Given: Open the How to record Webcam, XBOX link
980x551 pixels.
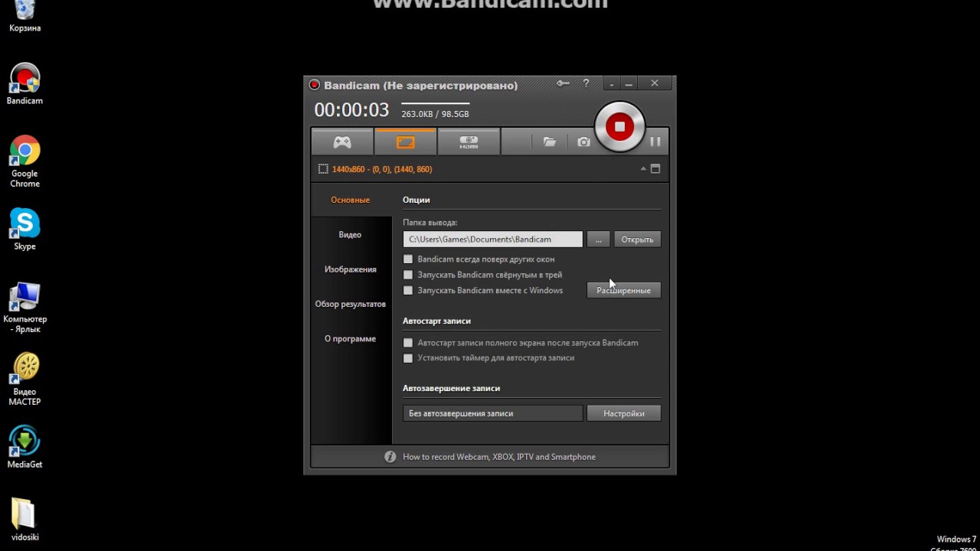Looking at the screenshot, I should tap(499, 457).
